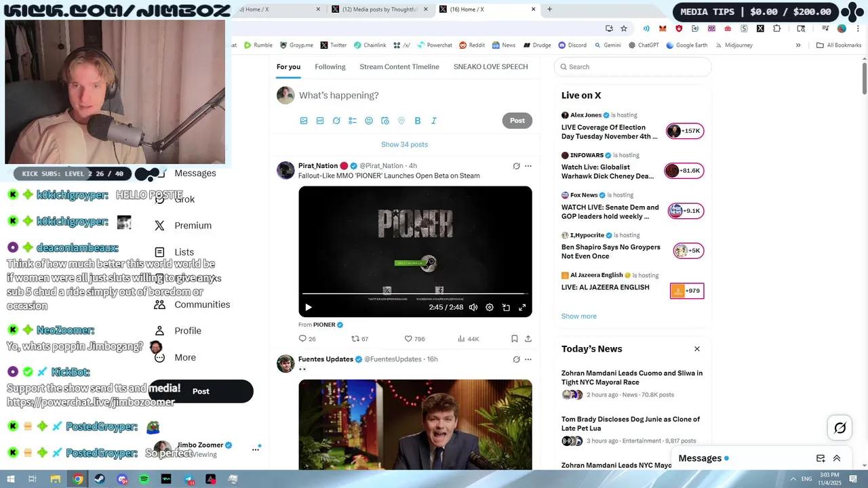Open Alex Jones Election Day live coverage
Screen dimensions: 868x488
point(609,131)
